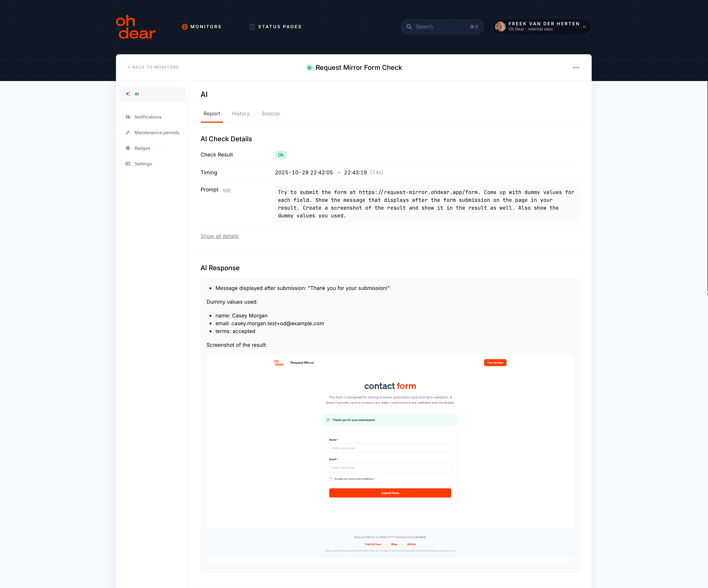708x588 pixels.
Task: Open Settings with gears icon
Action: (143, 164)
